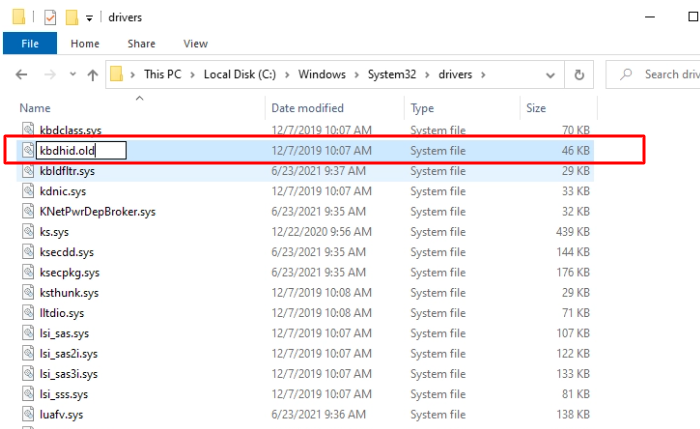Expand the address bar history dropdown
This screenshot has width=700, height=429.
pos(551,74)
